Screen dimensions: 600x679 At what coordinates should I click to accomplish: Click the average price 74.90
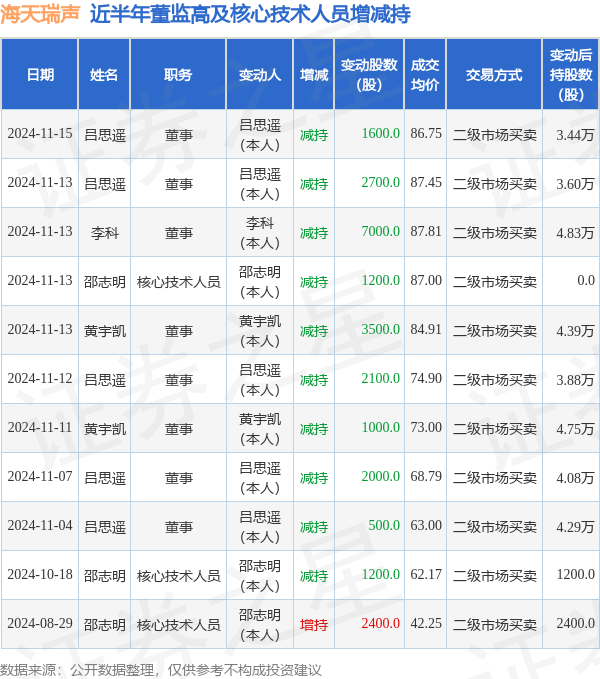coord(426,378)
